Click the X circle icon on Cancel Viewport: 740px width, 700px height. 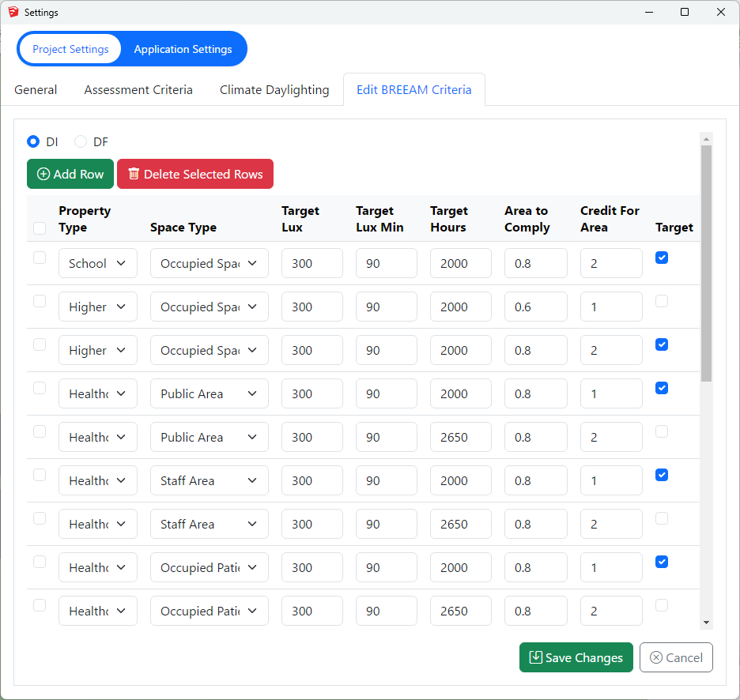point(656,657)
